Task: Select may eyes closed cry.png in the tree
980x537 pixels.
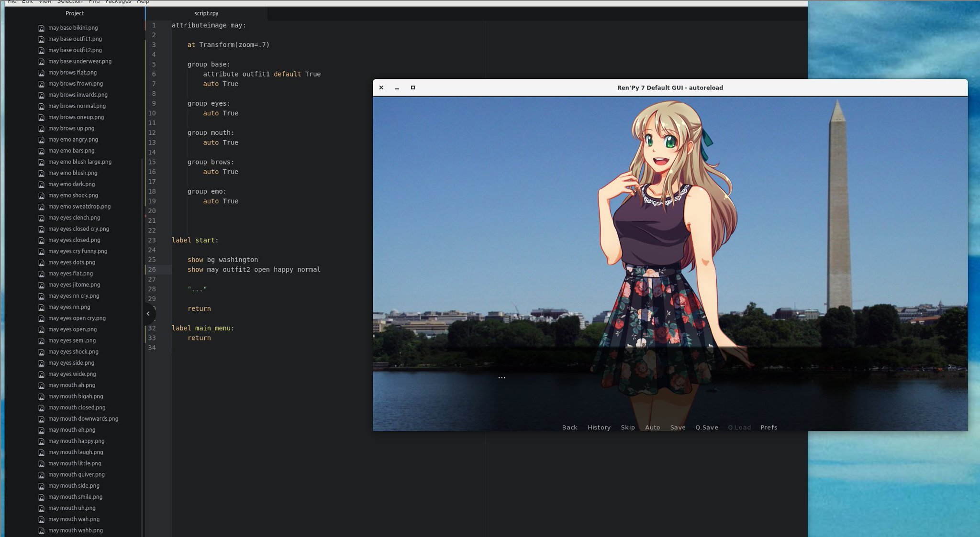Action: 78,229
